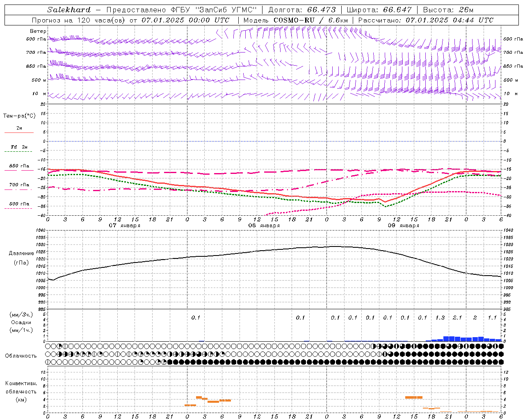Click the Тем-ра(°C) axis title

click(x=19, y=116)
